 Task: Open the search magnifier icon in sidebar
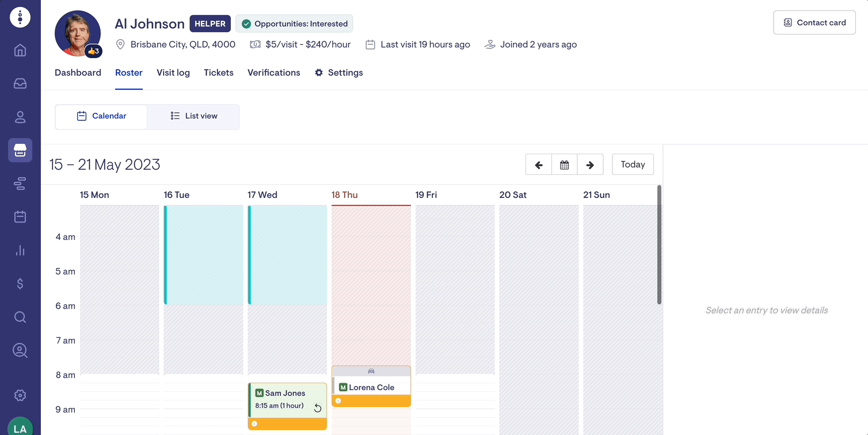[20, 317]
